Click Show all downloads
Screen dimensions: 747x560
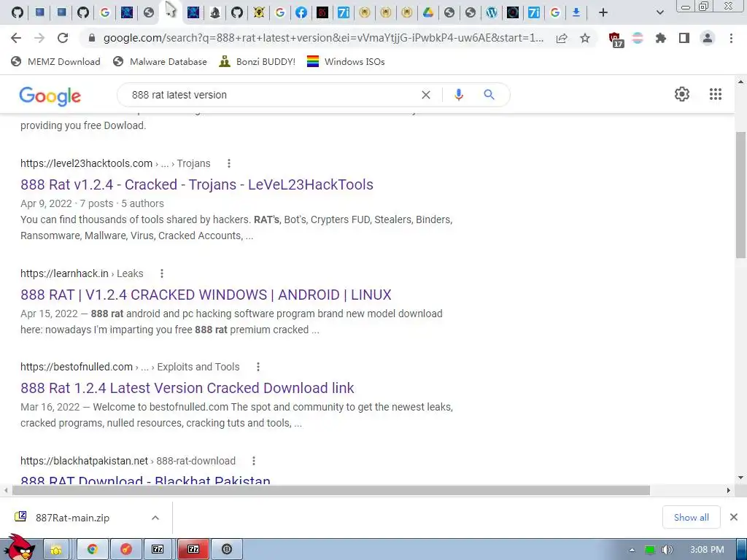(x=691, y=517)
